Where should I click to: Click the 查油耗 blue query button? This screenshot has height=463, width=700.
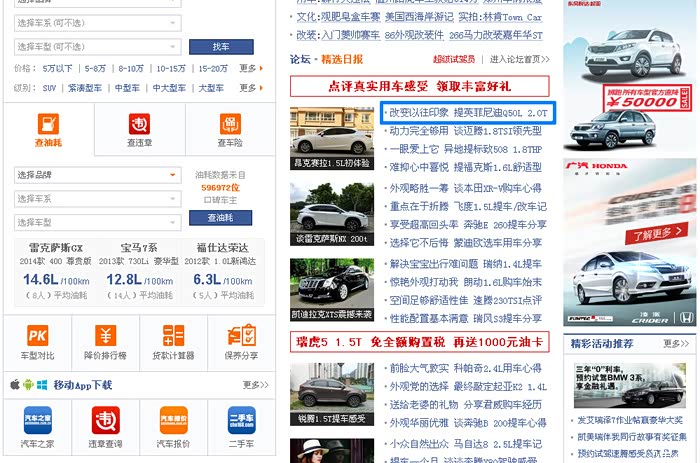click(221, 218)
